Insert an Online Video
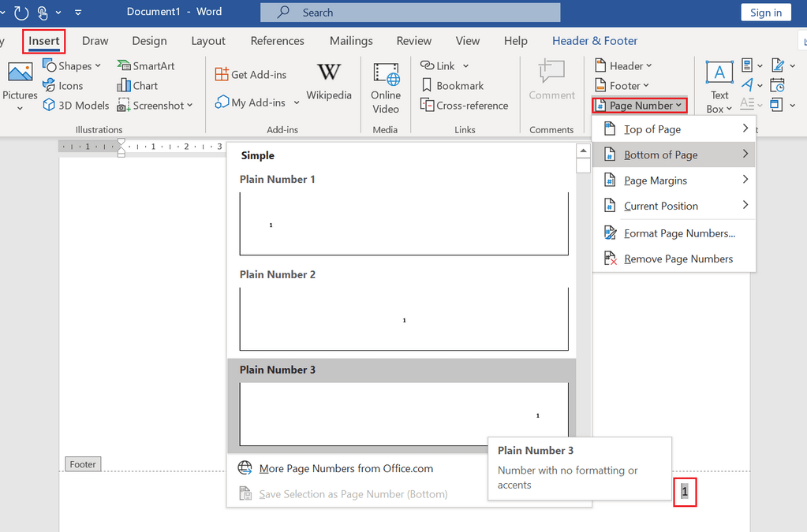Screen dimensions: 807x532 point(386,87)
